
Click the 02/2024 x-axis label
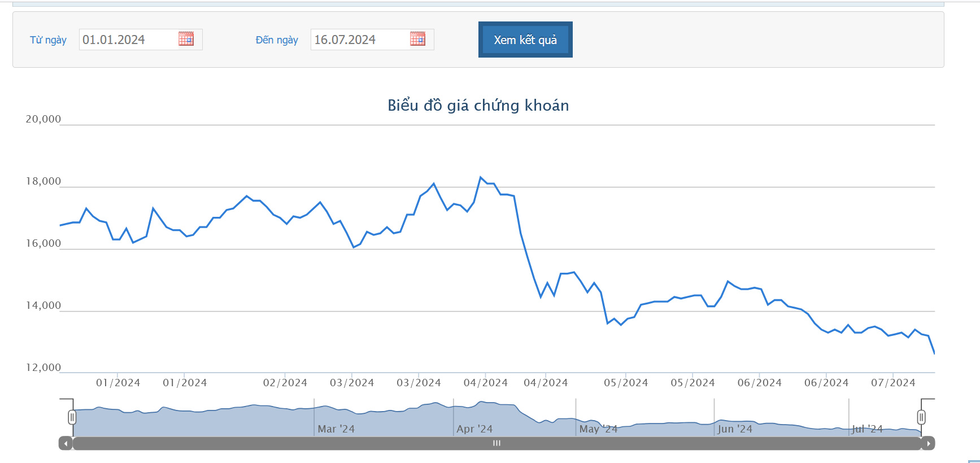coord(285,383)
